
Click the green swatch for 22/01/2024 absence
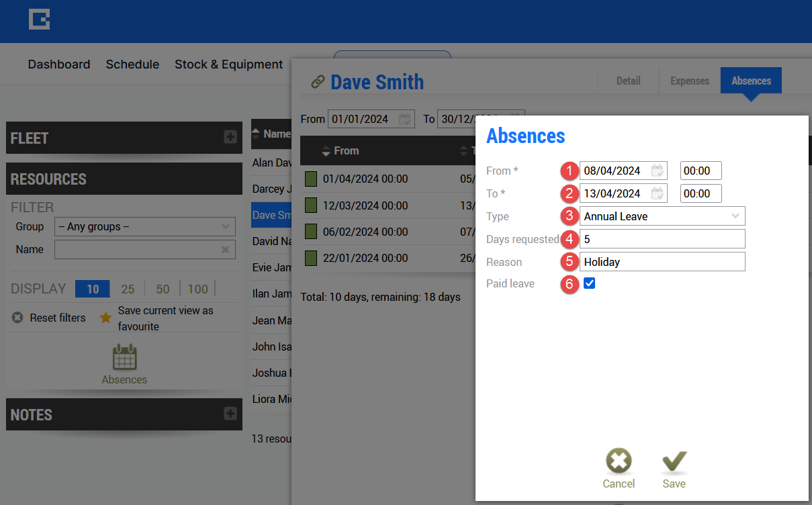311,258
